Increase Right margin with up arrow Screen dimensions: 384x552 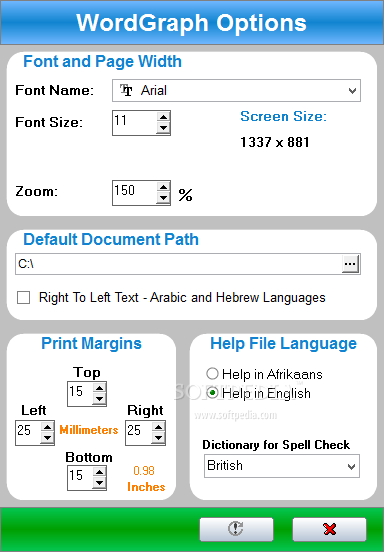coord(158,427)
